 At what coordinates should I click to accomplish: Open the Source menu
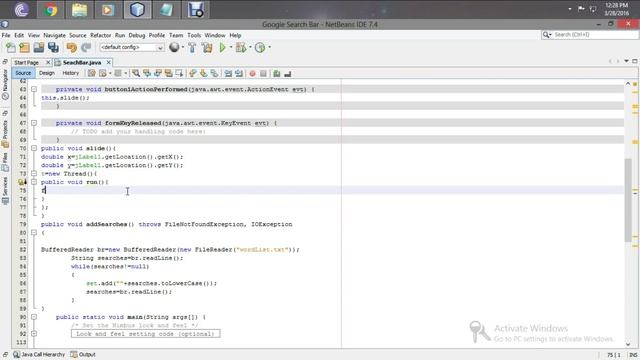(x=78, y=36)
